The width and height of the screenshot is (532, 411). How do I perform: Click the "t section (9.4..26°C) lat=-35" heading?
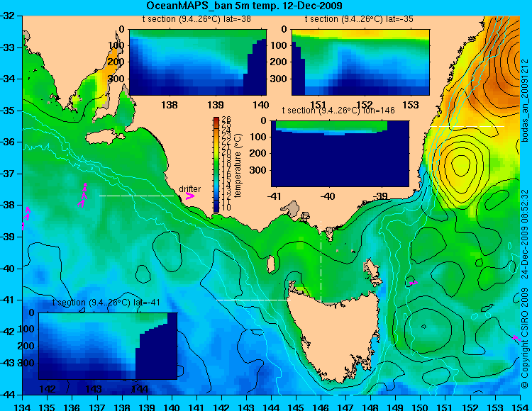coord(359,19)
